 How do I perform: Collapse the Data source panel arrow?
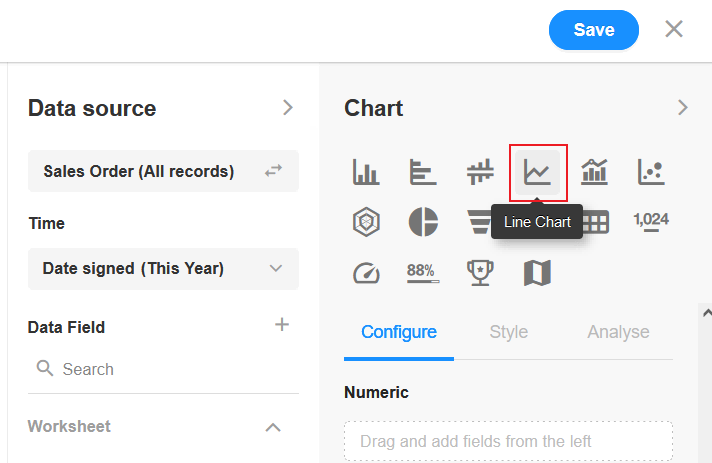[x=287, y=108]
